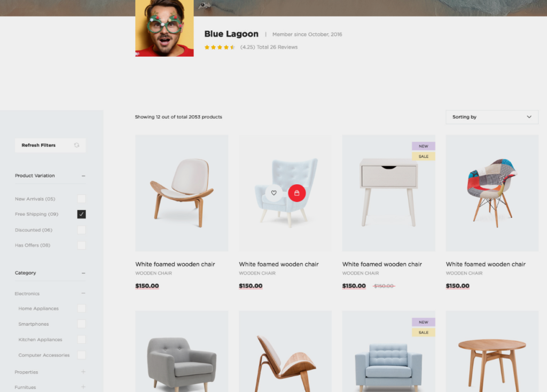547x392 pixels.
Task: Uncheck the Free Shipping (09) checkbox
Action: 81,214
